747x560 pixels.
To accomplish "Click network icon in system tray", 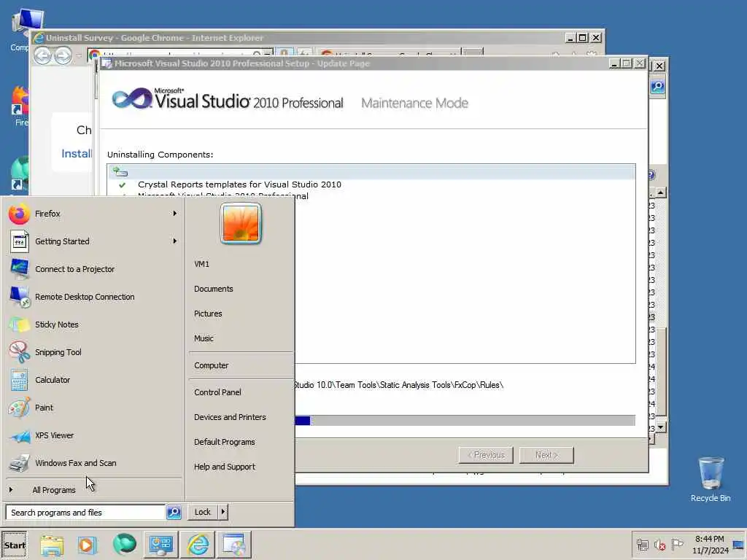I will (x=642, y=545).
